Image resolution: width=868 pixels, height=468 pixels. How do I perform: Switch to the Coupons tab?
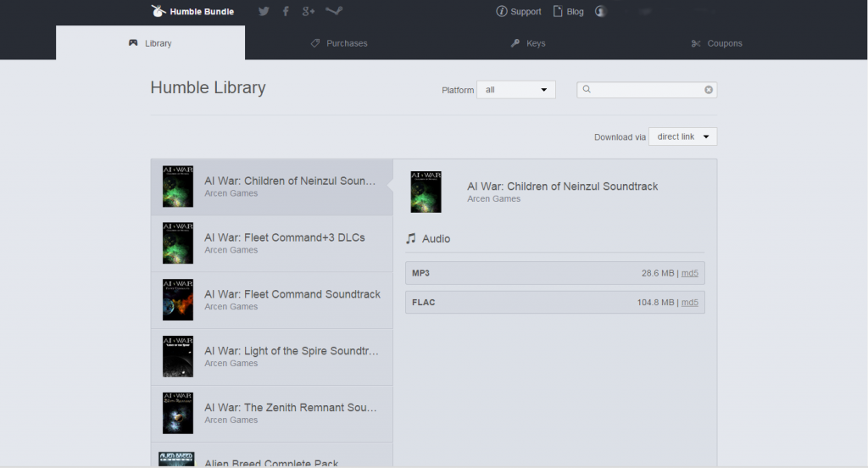(717, 43)
